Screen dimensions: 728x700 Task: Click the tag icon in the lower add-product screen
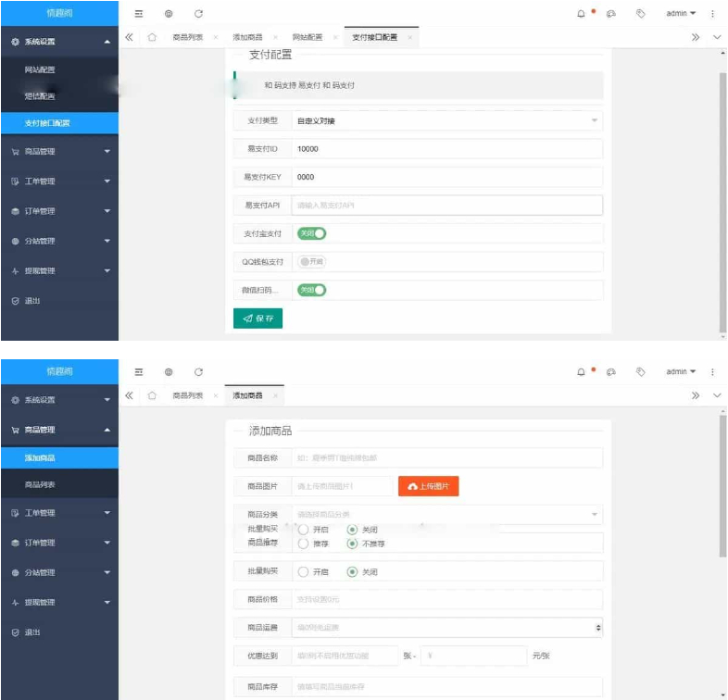pyautogui.click(x=640, y=372)
